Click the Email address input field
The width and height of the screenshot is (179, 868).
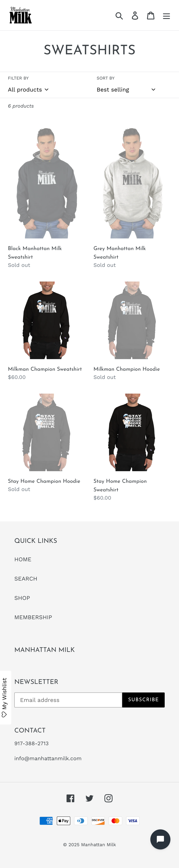click(x=68, y=700)
